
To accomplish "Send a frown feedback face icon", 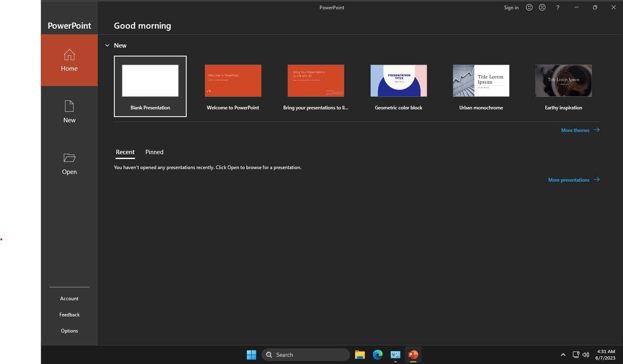I will tap(542, 7).
